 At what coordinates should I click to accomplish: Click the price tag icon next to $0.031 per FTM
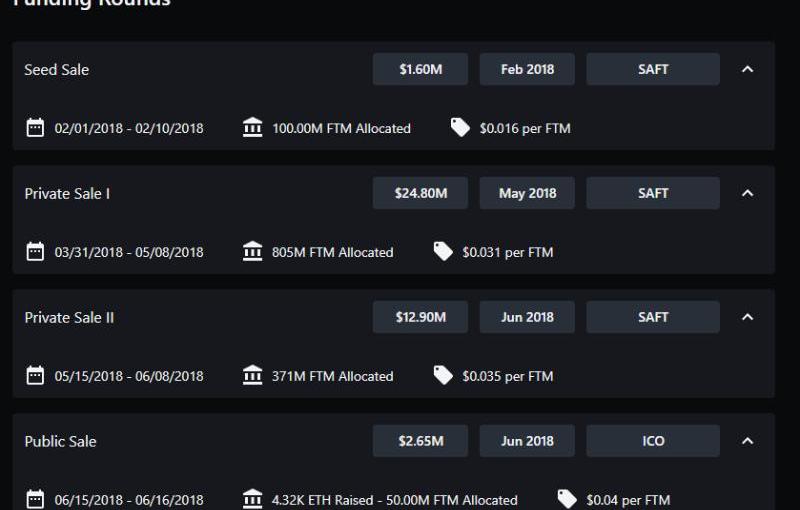point(443,252)
